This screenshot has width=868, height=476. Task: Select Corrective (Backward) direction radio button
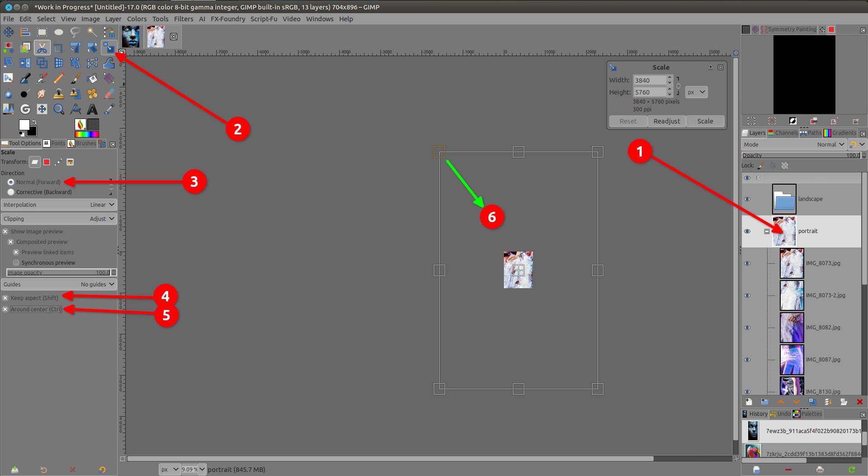(11, 192)
